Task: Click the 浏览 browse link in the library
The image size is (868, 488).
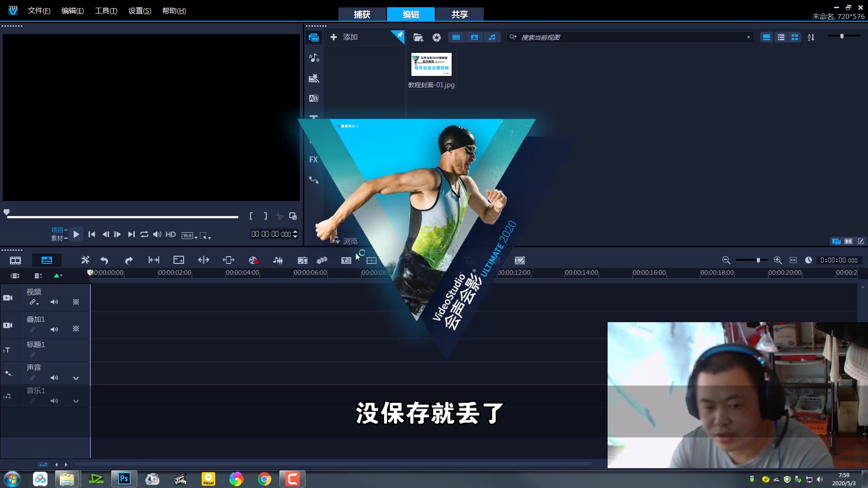Action: [x=350, y=241]
